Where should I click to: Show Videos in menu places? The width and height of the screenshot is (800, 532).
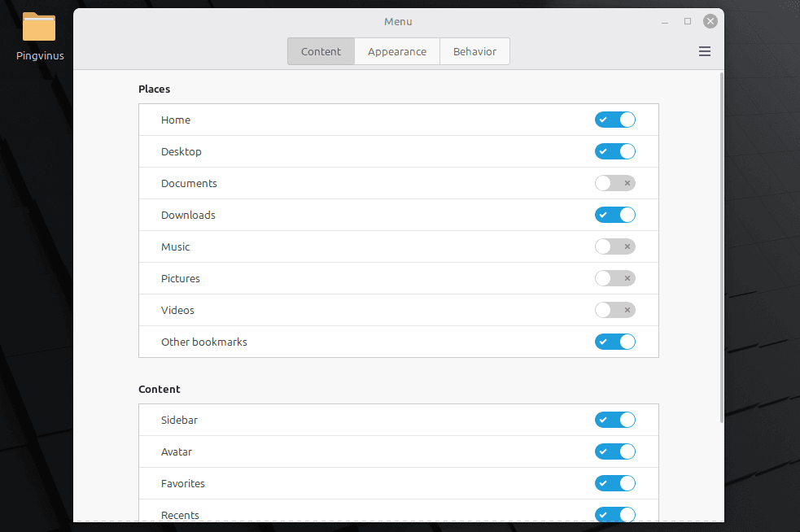[614, 310]
